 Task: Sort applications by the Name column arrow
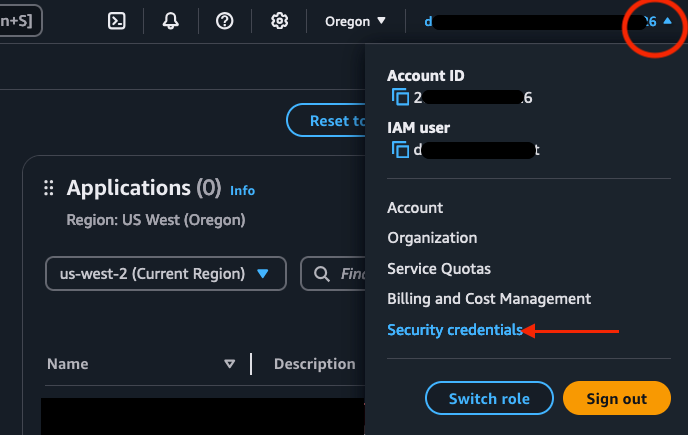(229, 364)
